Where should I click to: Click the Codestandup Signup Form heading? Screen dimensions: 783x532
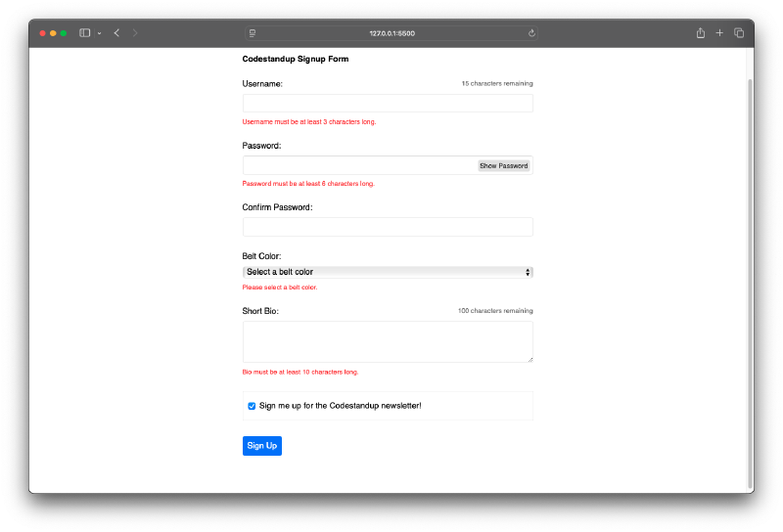click(296, 59)
